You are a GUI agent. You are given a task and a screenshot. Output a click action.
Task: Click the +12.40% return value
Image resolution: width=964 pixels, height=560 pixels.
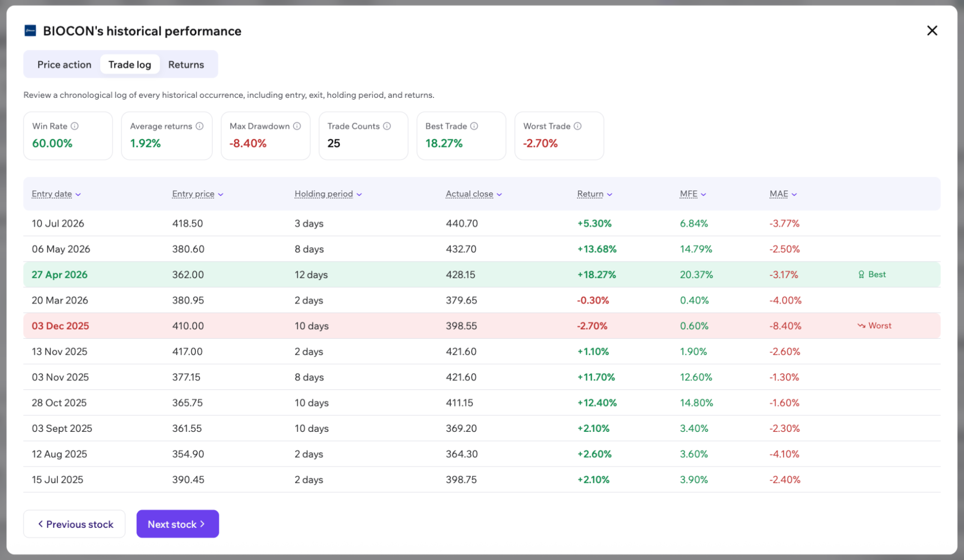pyautogui.click(x=597, y=402)
